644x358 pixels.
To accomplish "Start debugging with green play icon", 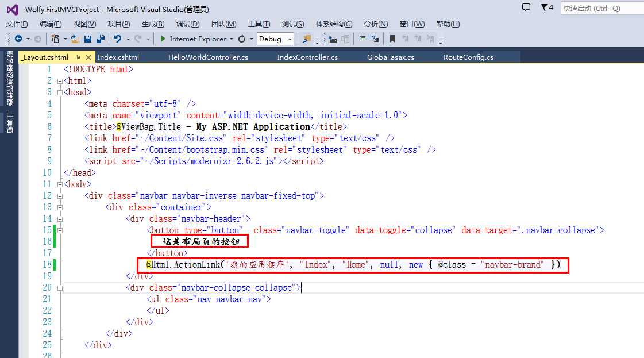I will coord(163,39).
